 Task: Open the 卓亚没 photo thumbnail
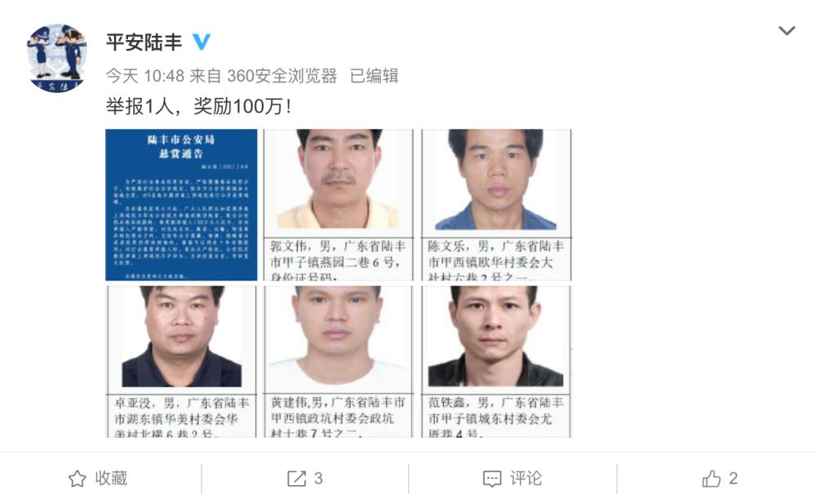click(x=181, y=361)
